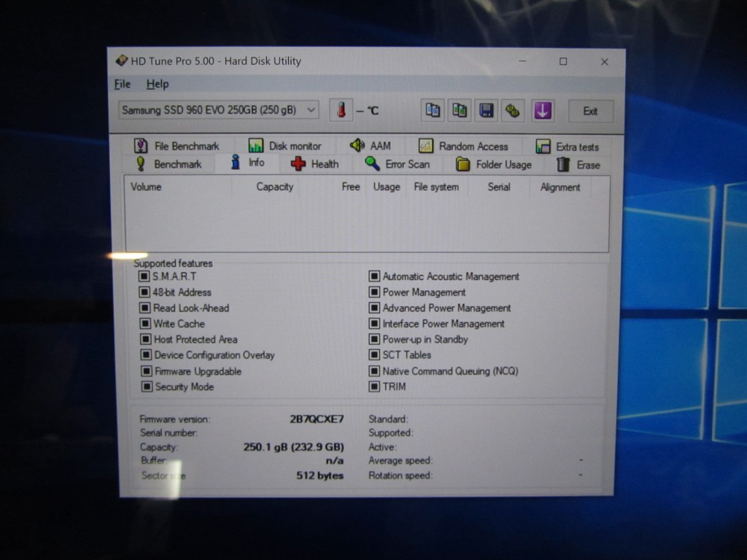Toggle the Device Configuration Overlay checkbox
This screenshot has height=560, width=747.
click(146, 355)
